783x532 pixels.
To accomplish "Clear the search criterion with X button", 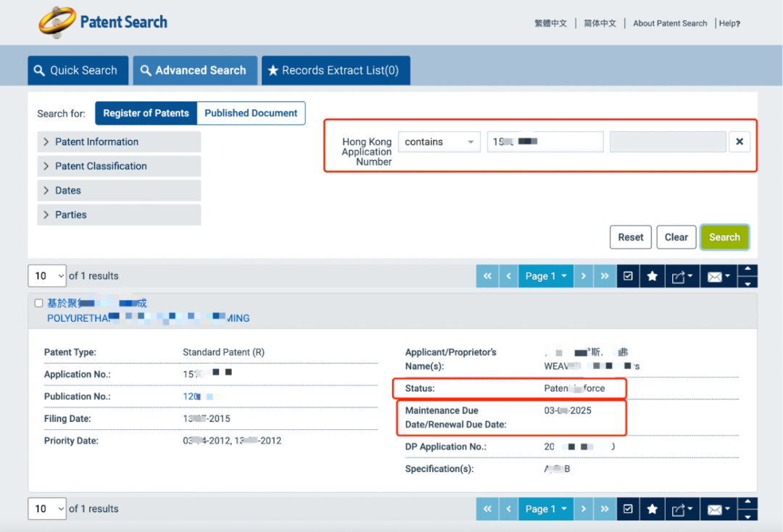I will (x=739, y=142).
